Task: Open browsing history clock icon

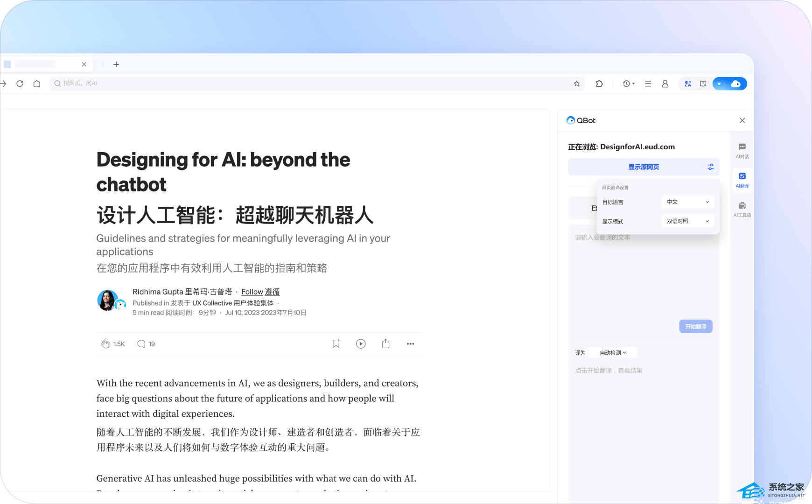Action: (626, 84)
